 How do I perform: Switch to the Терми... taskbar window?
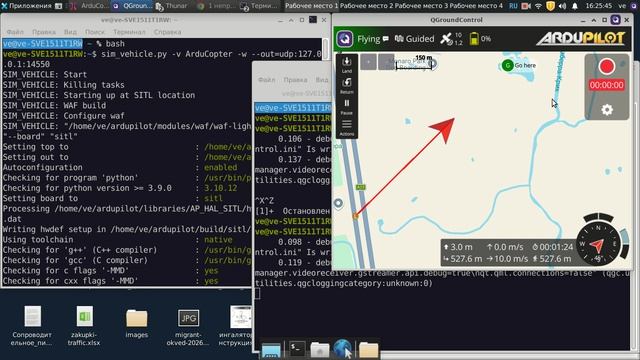coord(259,6)
